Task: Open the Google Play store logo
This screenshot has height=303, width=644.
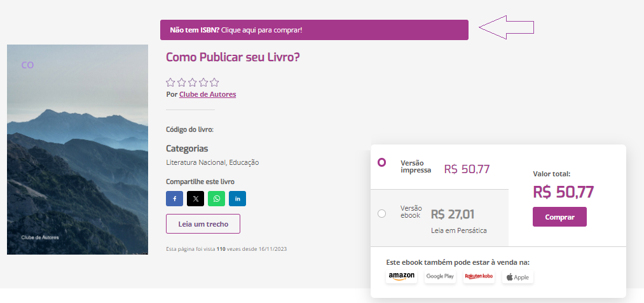Action: coord(440,276)
